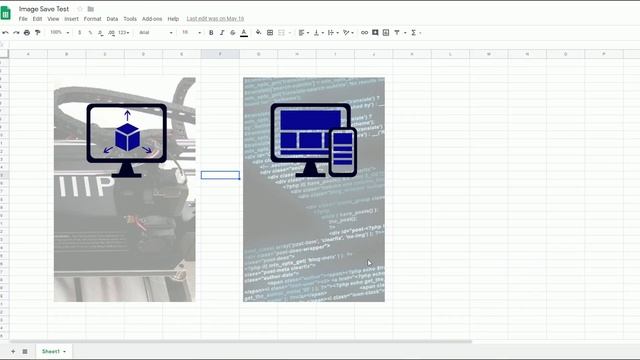
Task: Open the all sheets list
Action: 25,351
